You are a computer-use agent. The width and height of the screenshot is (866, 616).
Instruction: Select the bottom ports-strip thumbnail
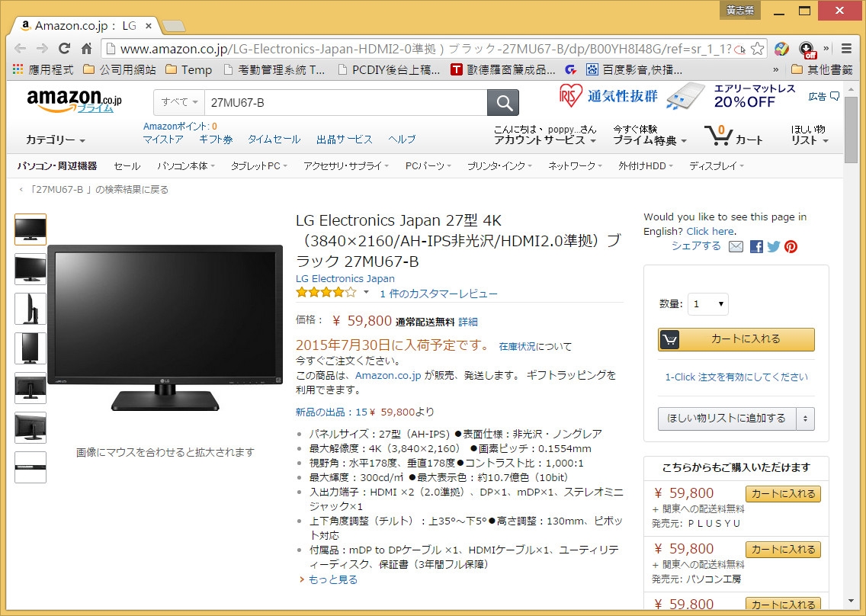30,467
